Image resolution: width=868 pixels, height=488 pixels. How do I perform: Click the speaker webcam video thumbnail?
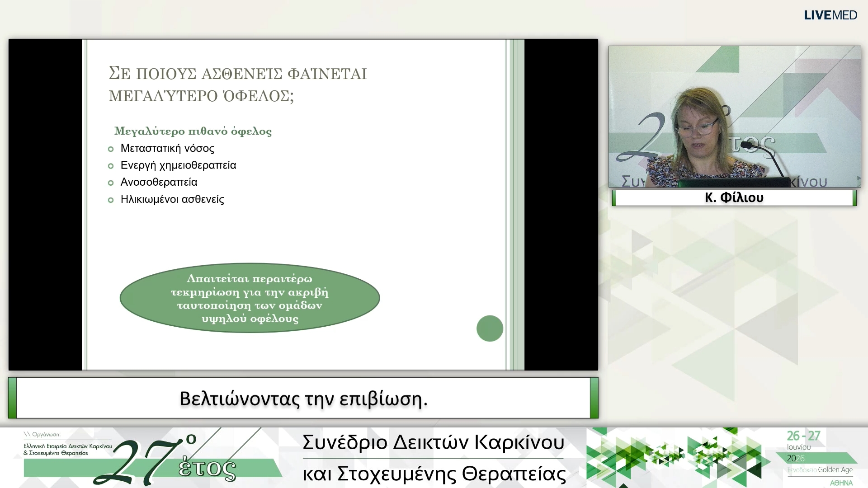(x=735, y=117)
